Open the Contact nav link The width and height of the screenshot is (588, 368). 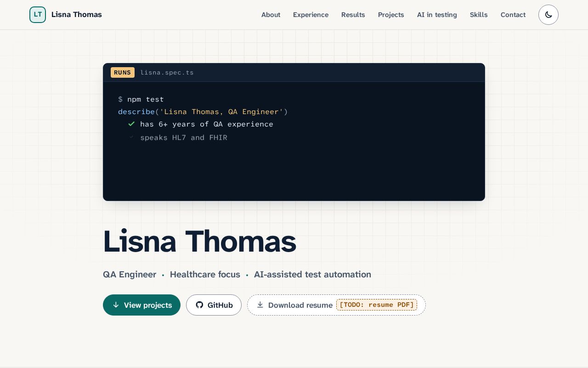(513, 15)
